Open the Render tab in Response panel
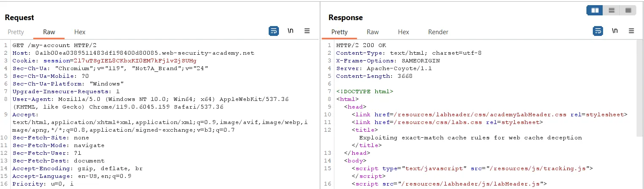 438,32
